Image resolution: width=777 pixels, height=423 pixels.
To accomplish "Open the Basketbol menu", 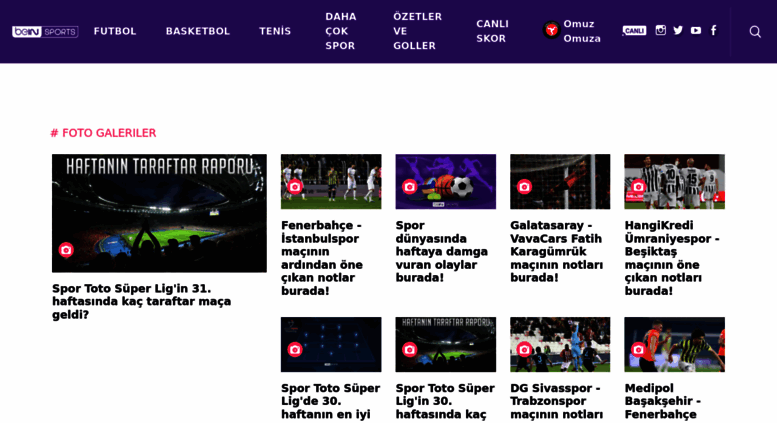I will [198, 31].
